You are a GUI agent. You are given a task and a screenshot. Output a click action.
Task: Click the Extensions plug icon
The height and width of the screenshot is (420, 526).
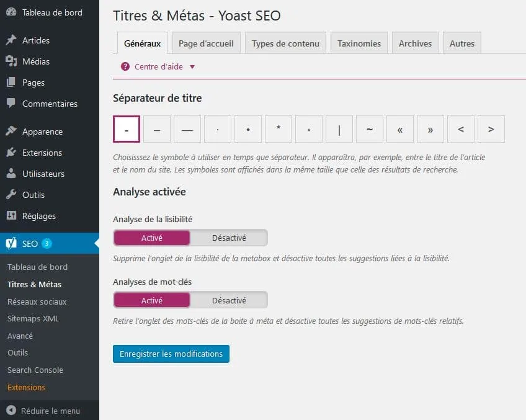click(x=11, y=152)
